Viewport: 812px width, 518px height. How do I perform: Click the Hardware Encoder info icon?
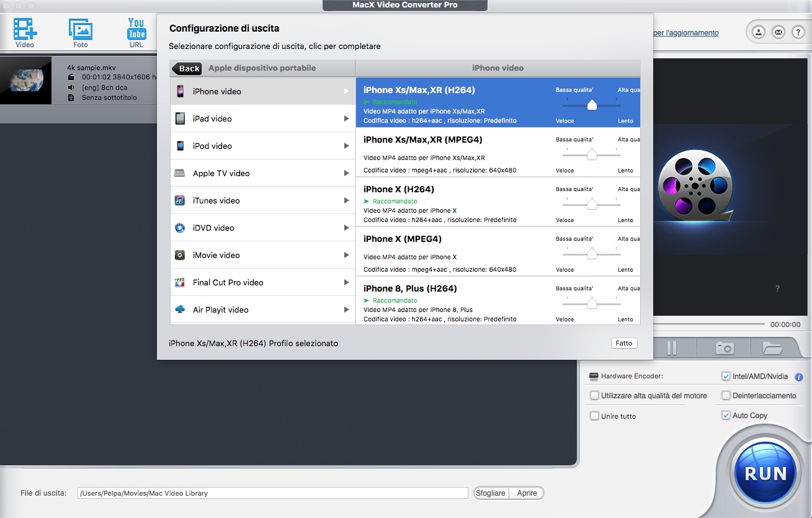pos(799,377)
